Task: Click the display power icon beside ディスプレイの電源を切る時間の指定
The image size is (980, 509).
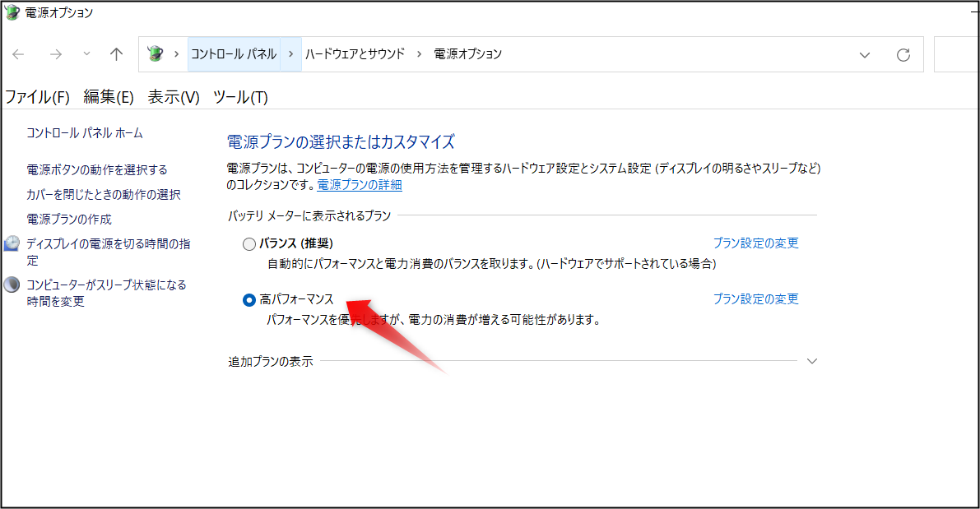Action: 13,242
